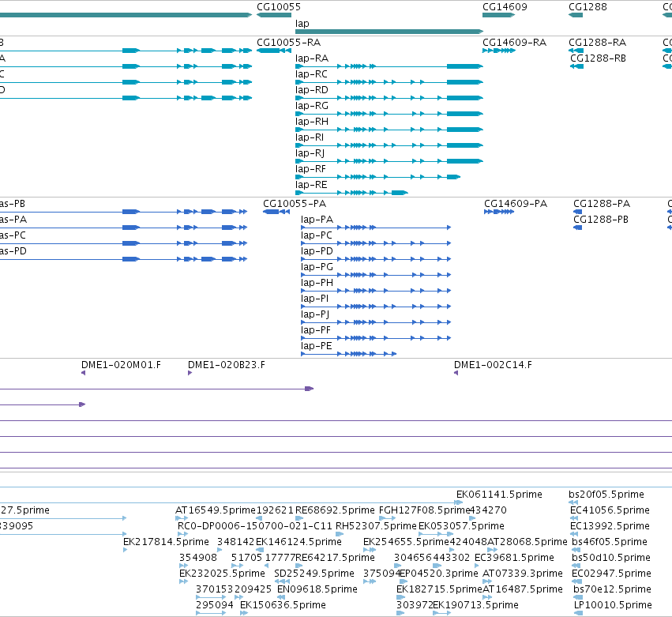
Task: Click the DME1-002C14.F clone label
Action: point(493,365)
